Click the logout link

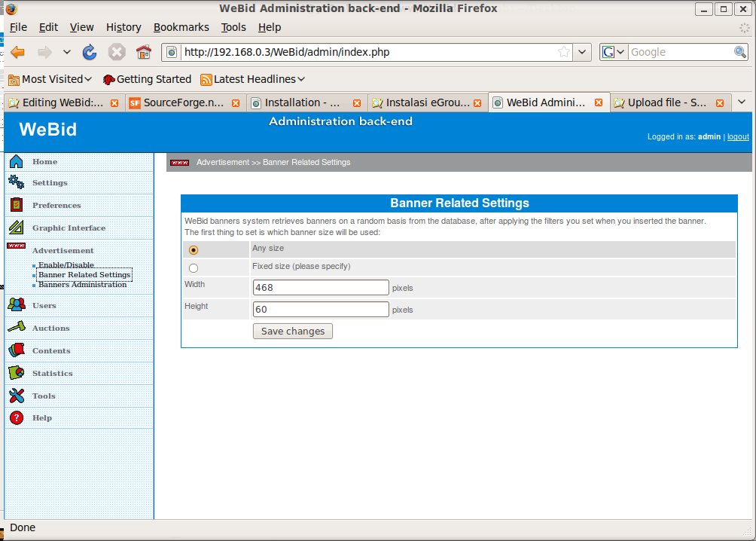(x=738, y=137)
